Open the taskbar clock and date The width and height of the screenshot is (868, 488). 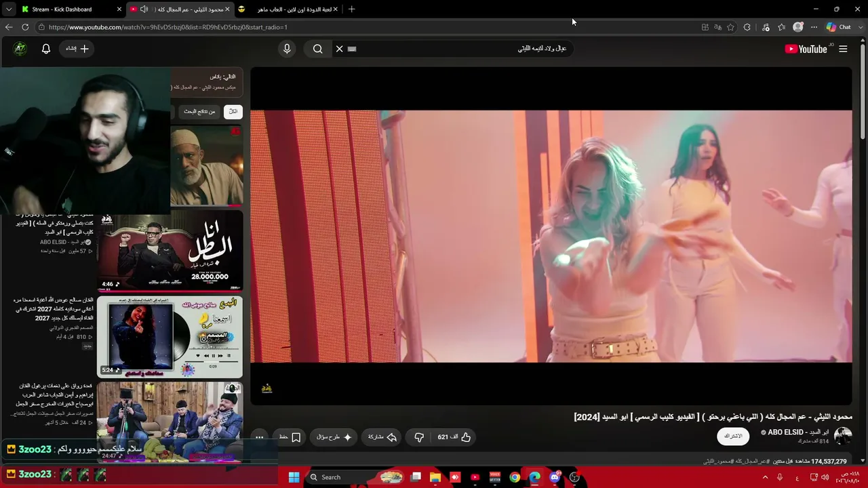click(x=846, y=477)
